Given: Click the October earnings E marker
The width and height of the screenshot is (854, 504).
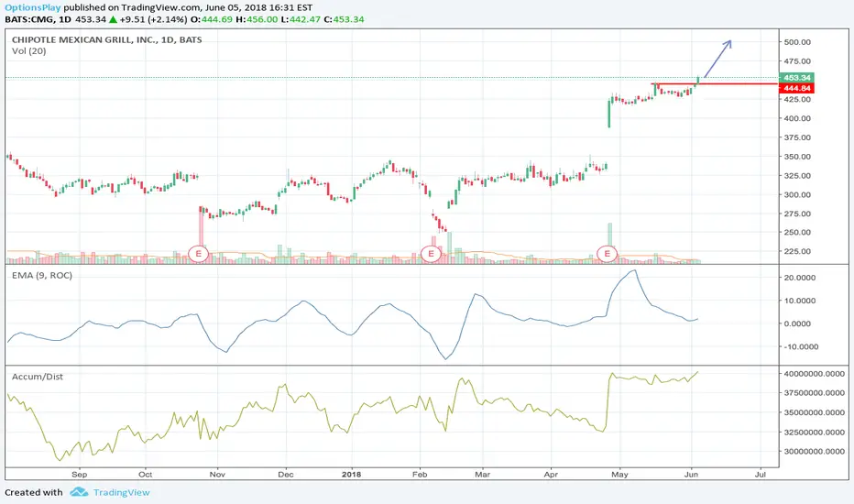Looking at the screenshot, I should point(199,253).
